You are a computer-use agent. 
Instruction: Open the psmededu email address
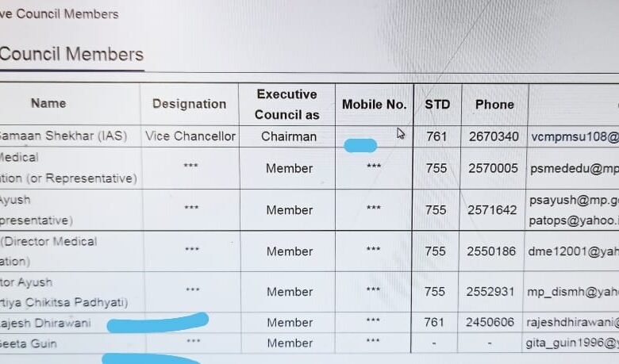[575, 169]
